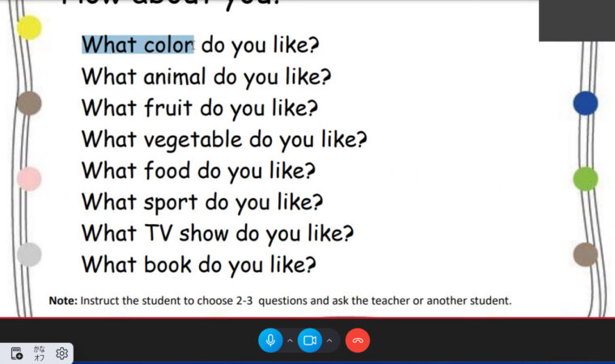Open the IME pad icon
This screenshot has width=615, height=364.
pos(16,353)
